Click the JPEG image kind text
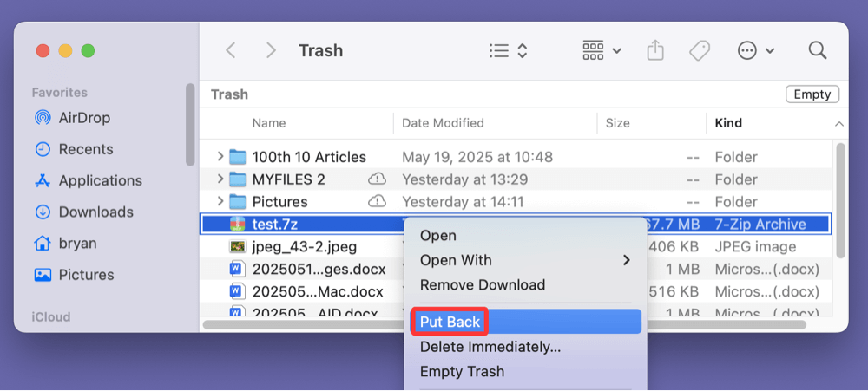The height and width of the screenshot is (391, 868). pyautogui.click(x=755, y=247)
